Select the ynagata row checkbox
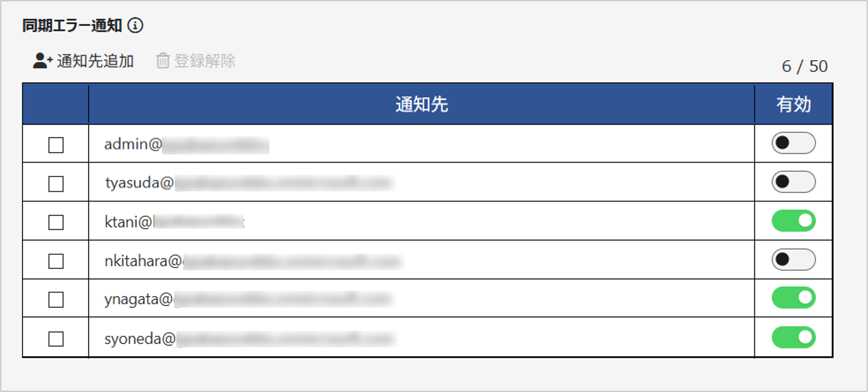 56,299
